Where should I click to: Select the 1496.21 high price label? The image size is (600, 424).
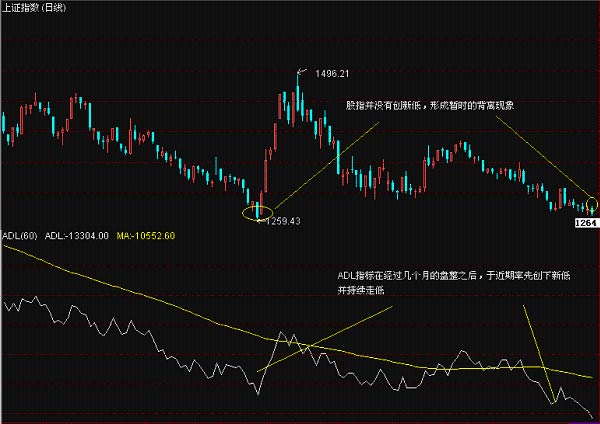(332, 73)
